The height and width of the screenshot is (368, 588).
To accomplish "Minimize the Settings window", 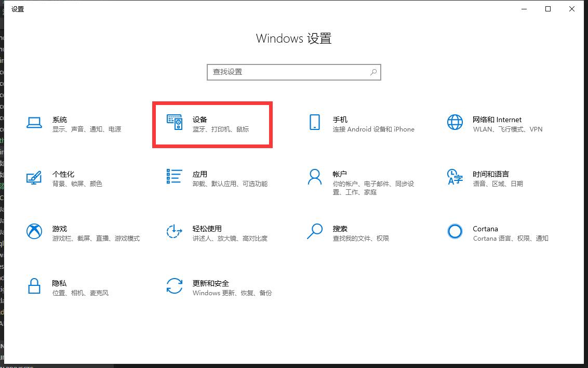I will (x=524, y=9).
